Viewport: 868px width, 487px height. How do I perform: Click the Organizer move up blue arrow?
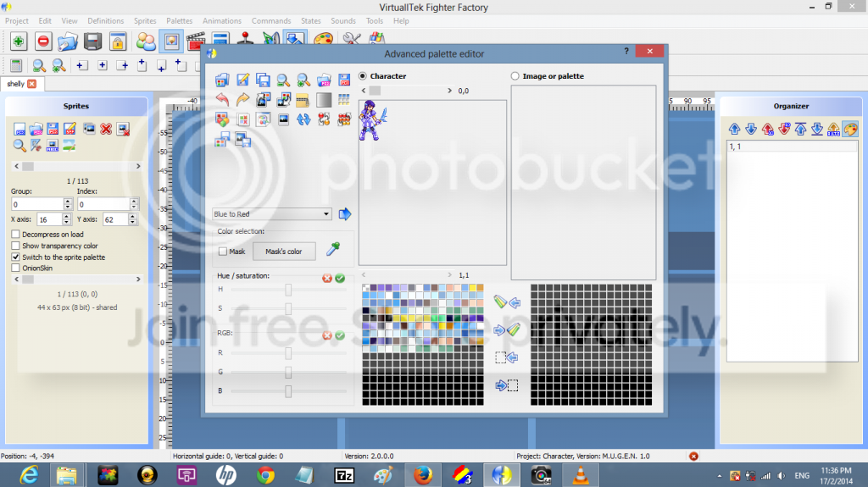(735, 129)
